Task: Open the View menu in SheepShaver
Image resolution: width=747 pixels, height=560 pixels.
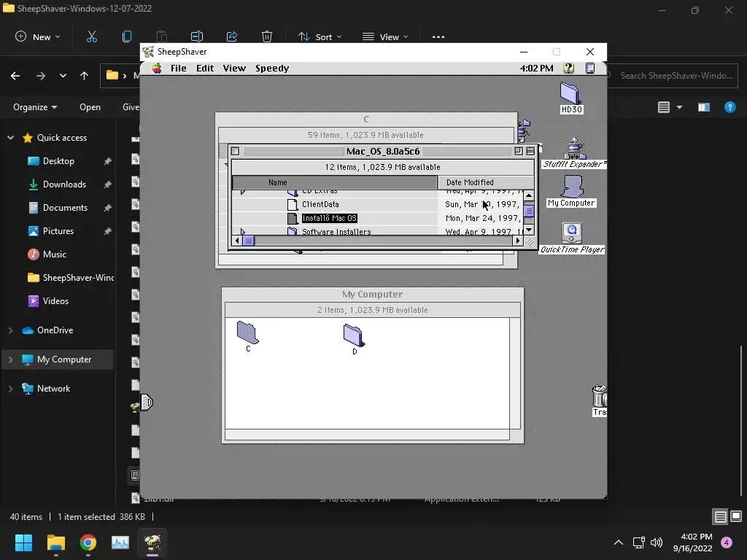Action: coord(234,68)
